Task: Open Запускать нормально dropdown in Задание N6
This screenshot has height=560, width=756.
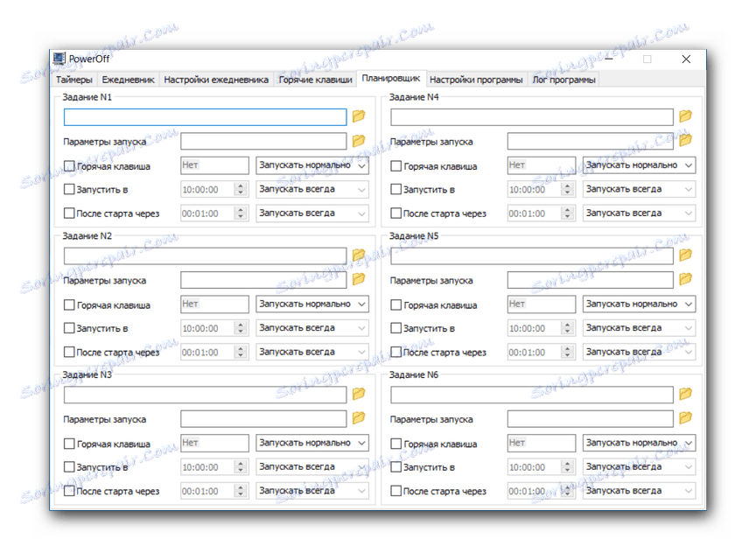Action: pos(640,443)
